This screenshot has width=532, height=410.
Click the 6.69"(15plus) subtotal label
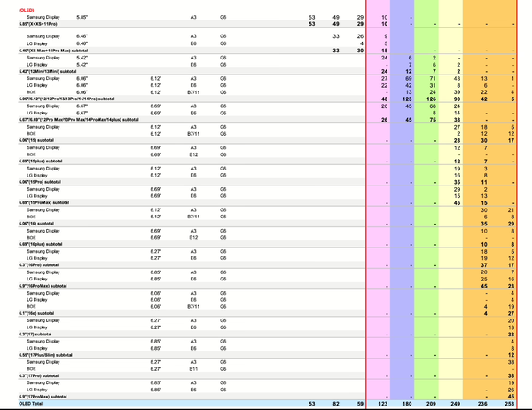point(41,161)
